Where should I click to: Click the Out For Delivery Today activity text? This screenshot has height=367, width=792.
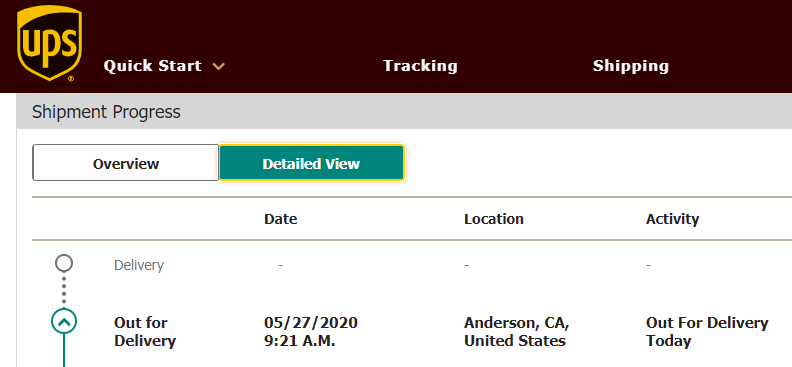707,331
